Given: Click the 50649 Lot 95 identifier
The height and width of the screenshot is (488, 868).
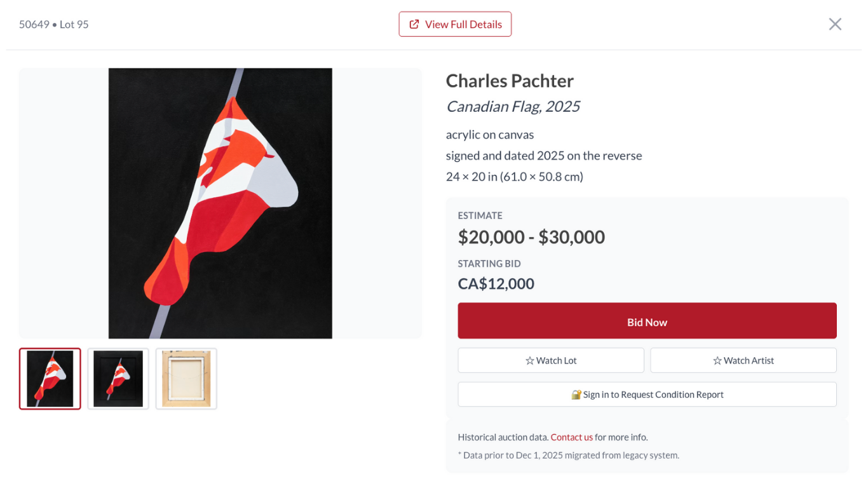Looking at the screenshot, I should pyautogui.click(x=54, y=25).
